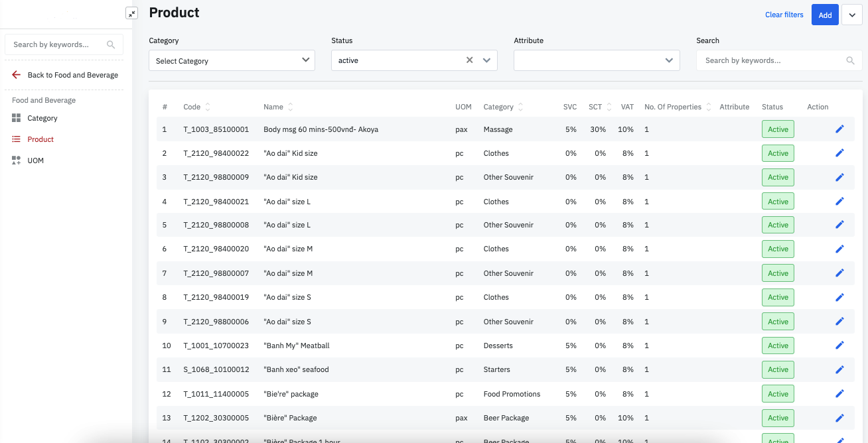Screen dimensions: 868x443
Task: Edit the "Bie're" package product
Action: pos(839,394)
